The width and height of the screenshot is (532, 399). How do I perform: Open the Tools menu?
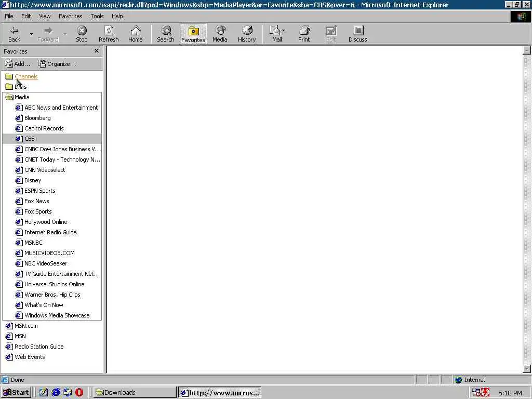pos(97,16)
